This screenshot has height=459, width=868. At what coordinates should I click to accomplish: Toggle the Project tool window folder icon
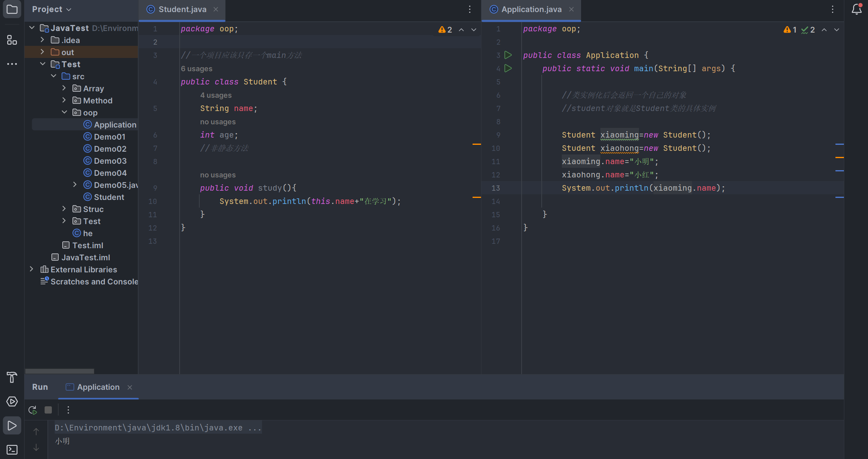point(12,9)
